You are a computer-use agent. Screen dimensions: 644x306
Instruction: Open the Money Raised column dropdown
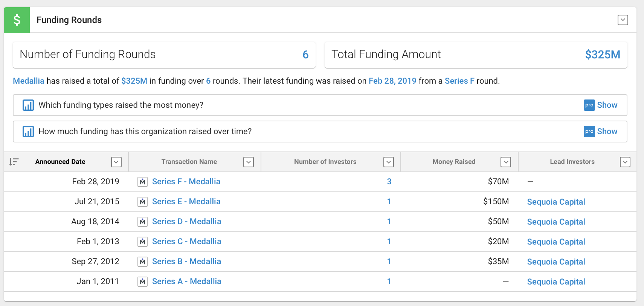tap(506, 162)
